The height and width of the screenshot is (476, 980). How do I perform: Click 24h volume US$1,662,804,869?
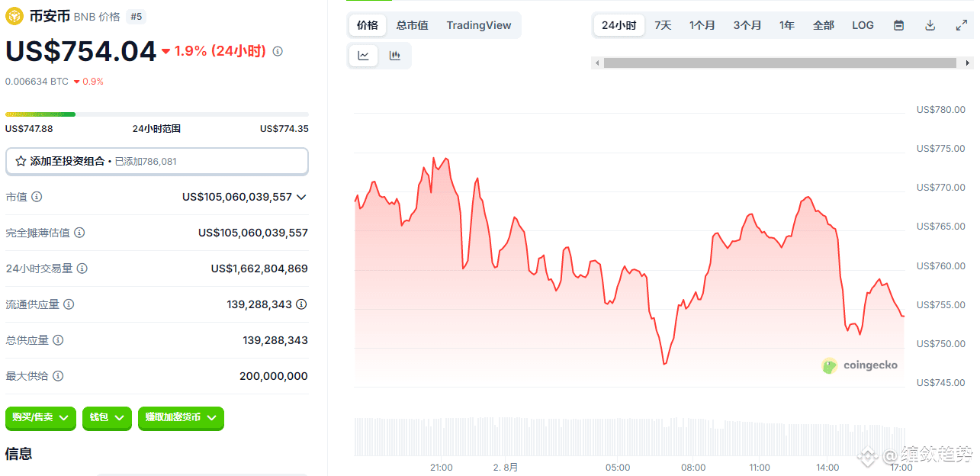pos(259,269)
